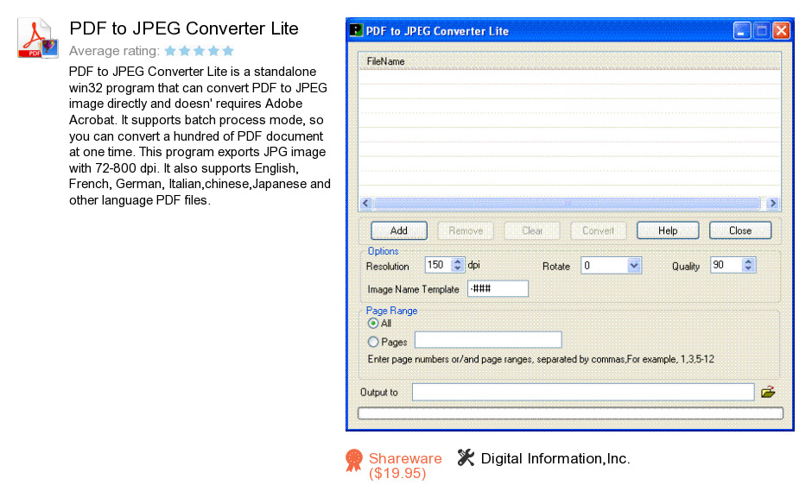The width and height of the screenshot is (812, 504).
Task: Click the Shareware award ribbon icon
Action: [354, 460]
